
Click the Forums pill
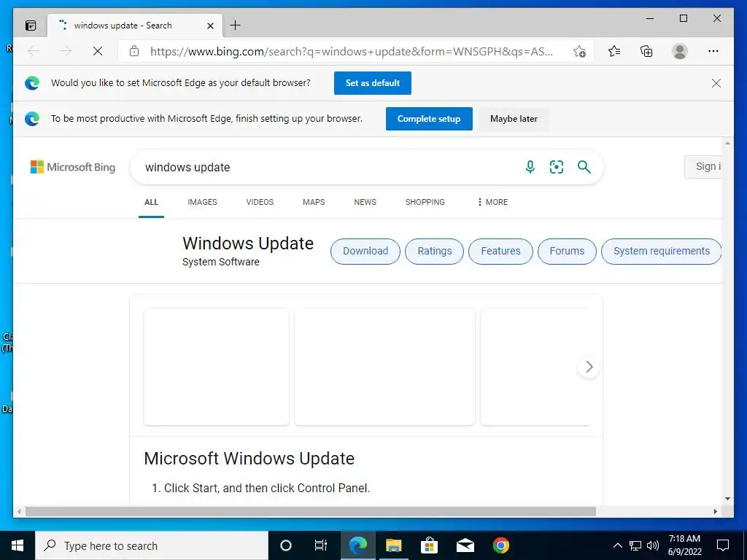click(x=567, y=251)
